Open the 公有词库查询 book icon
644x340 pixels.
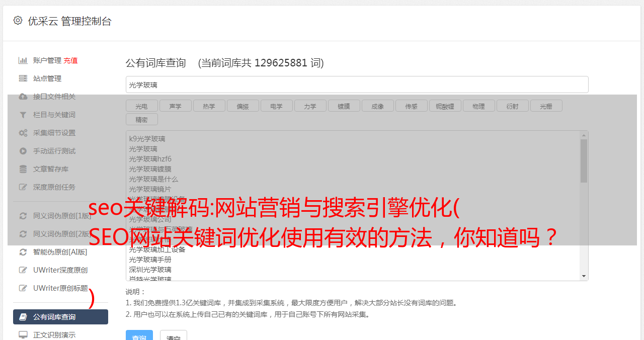(23, 317)
